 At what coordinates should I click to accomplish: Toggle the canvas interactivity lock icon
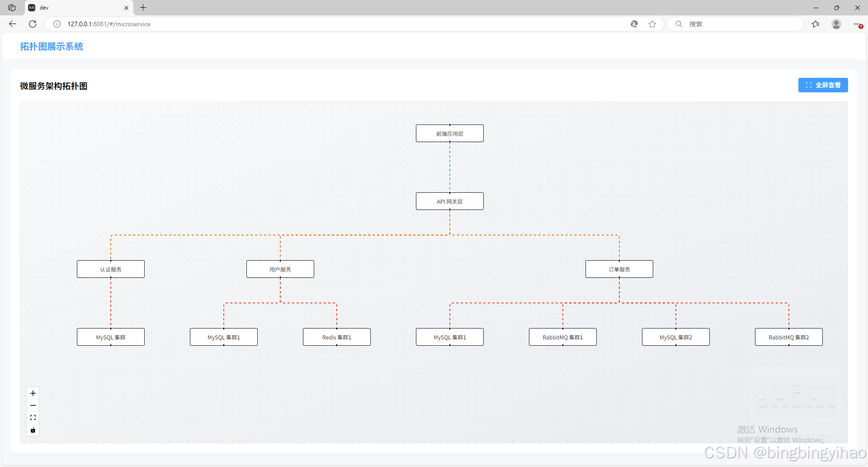(33, 430)
